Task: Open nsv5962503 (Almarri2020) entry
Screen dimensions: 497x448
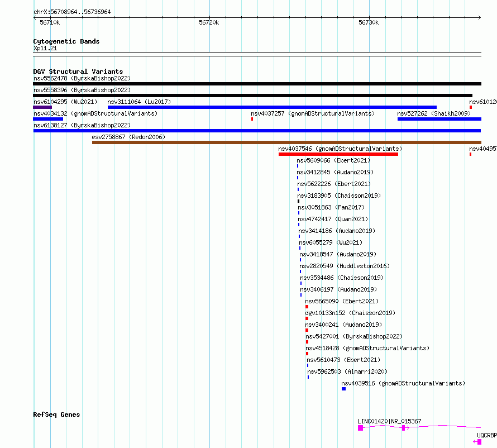Action: point(347,371)
